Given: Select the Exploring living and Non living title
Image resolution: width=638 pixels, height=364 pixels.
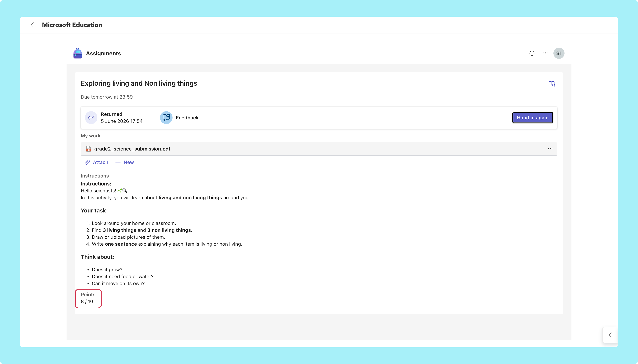Looking at the screenshot, I should [x=139, y=83].
